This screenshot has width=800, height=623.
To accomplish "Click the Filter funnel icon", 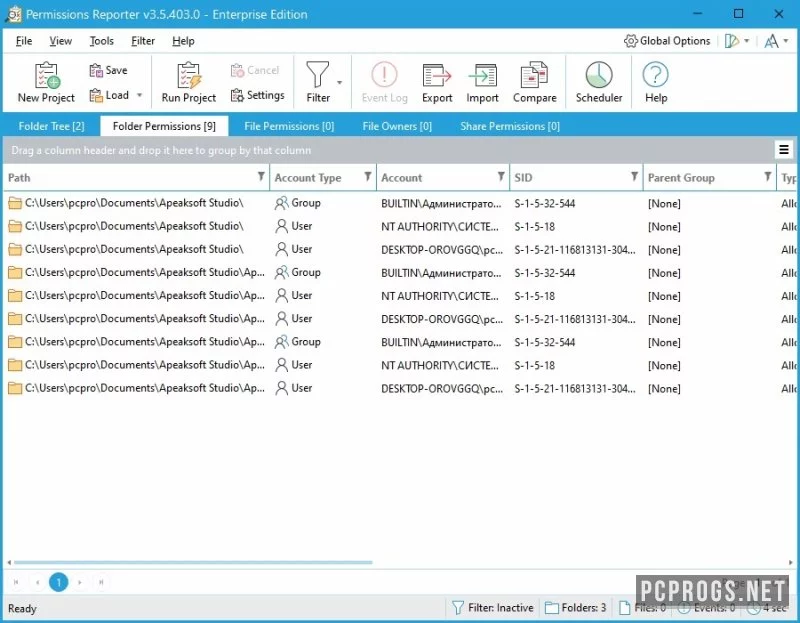I will (317, 75).
